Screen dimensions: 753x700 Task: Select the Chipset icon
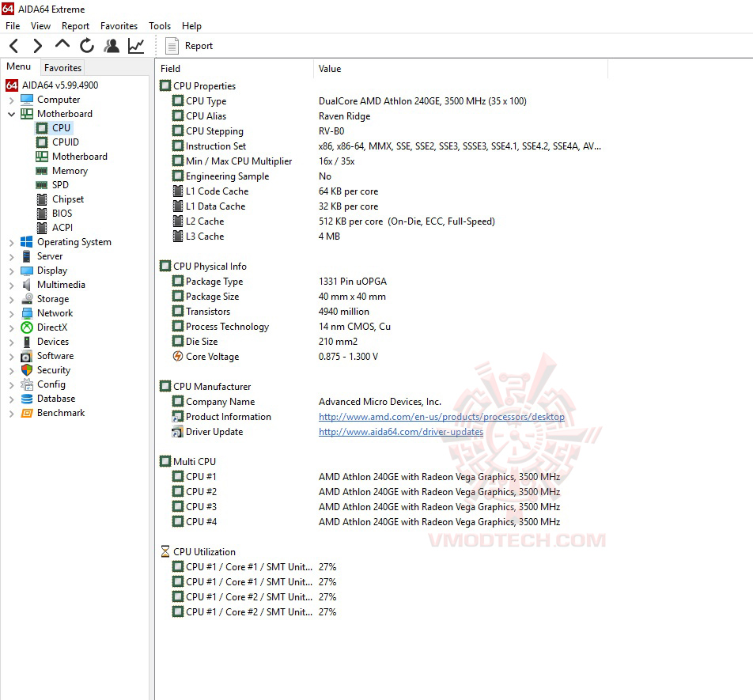42,199
